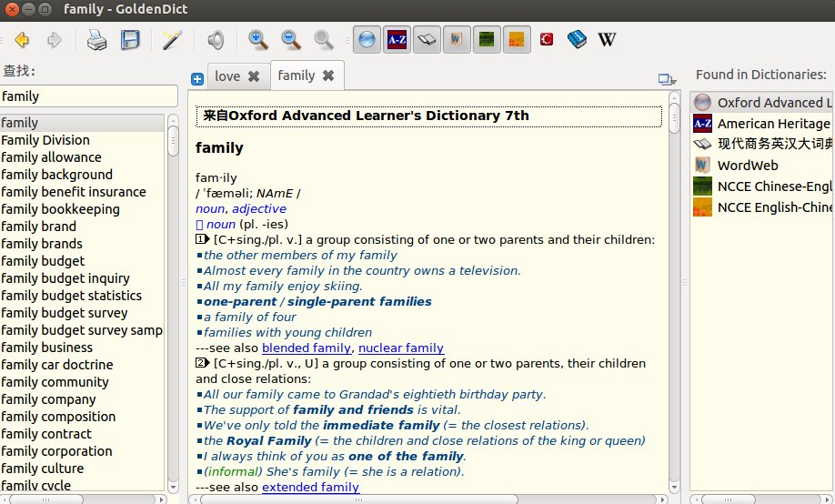Jump to Oxford Advanced Learner's in dictionaries list
This screenshot has width=835, height=504.
[x=762, y=102]
